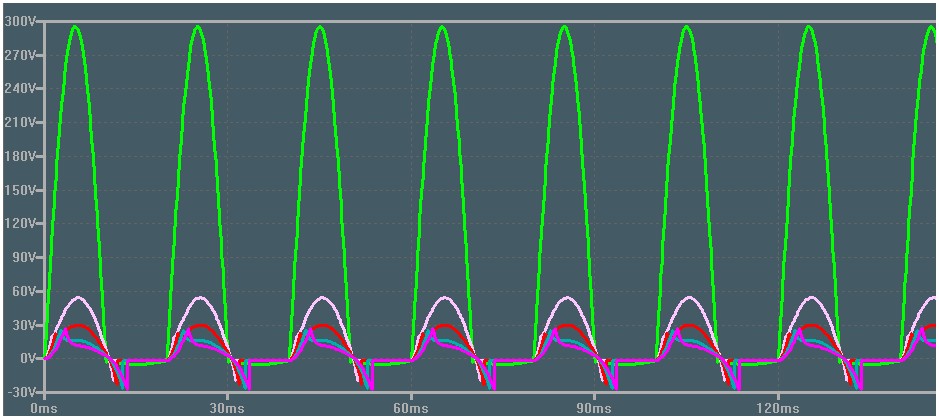Click the 240V y-axis label
This screenshot has width=939, height=419.
click(19, 89)
